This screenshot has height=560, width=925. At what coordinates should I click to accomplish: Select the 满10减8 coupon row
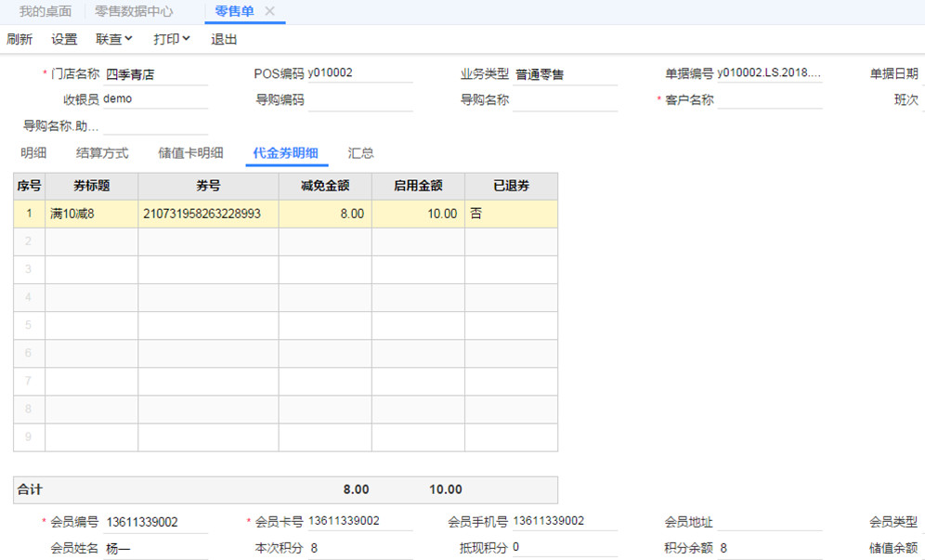coord(91,214)
